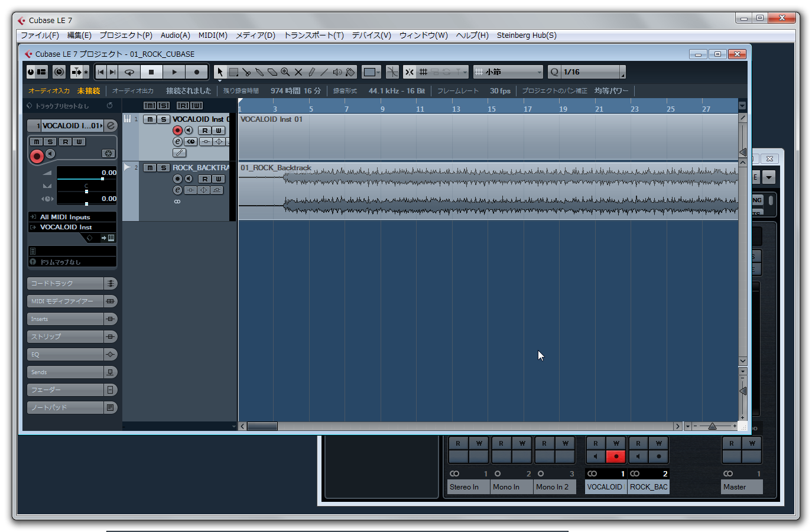Viewport: 812px width, 532px height.
Task: Open the VOCALOID Inst edit channel settings button
Action: [111, 125]
